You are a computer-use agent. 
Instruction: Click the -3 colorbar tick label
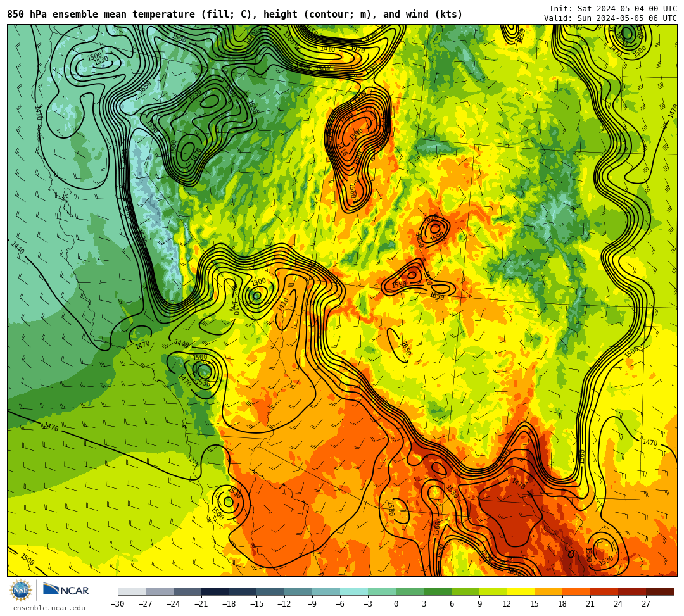[x=368, y=604]
